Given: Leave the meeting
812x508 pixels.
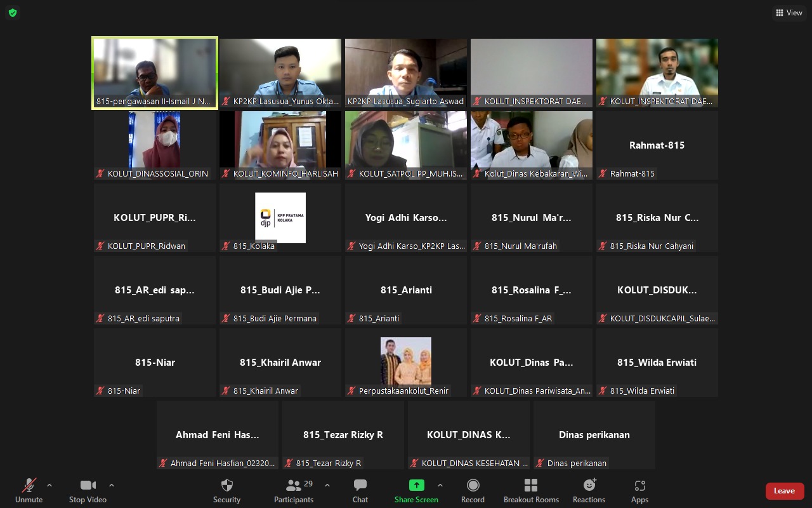Looking at the screenshot, I should click(x=784, y=491).
